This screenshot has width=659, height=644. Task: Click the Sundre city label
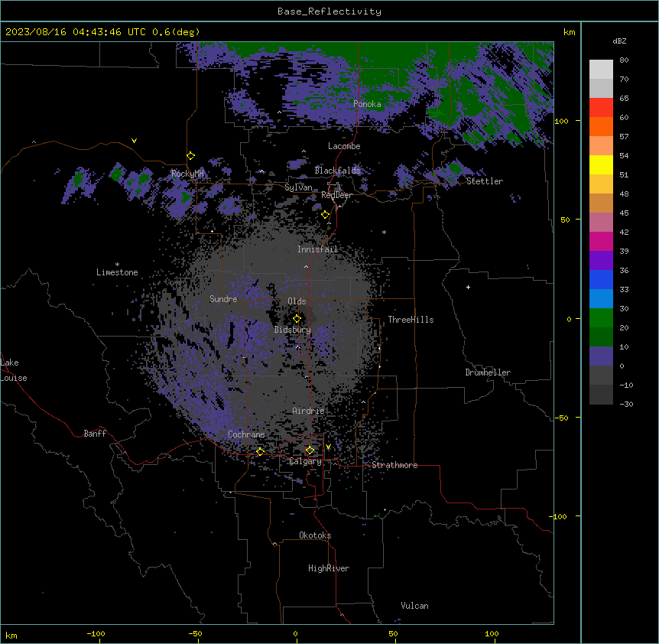pos(223,299)
